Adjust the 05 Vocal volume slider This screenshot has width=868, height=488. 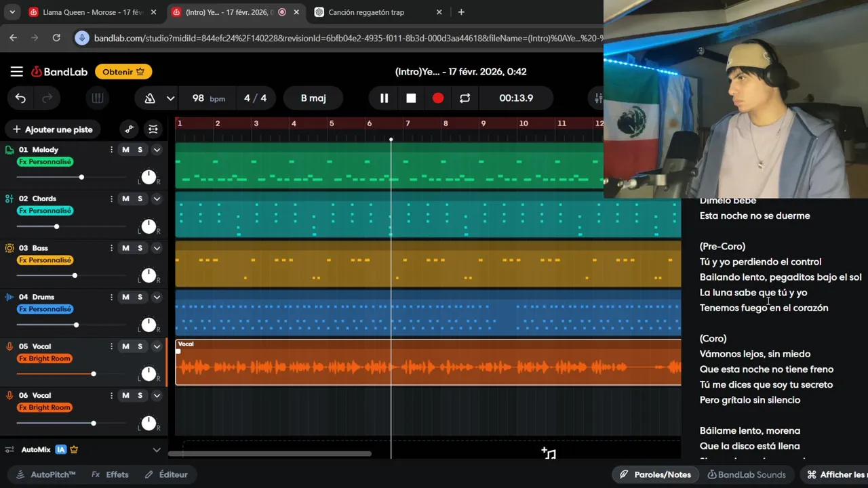tap(94, 373)
